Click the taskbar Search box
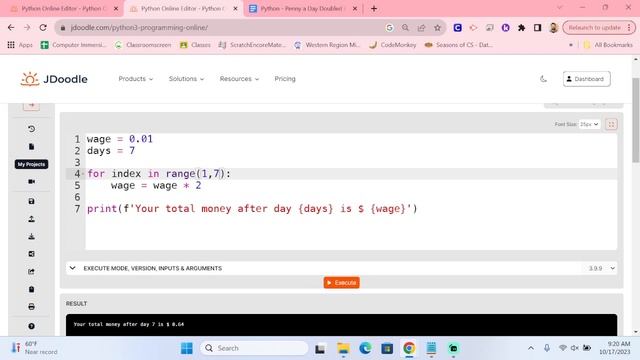640x360 pixels. (254, 348)
